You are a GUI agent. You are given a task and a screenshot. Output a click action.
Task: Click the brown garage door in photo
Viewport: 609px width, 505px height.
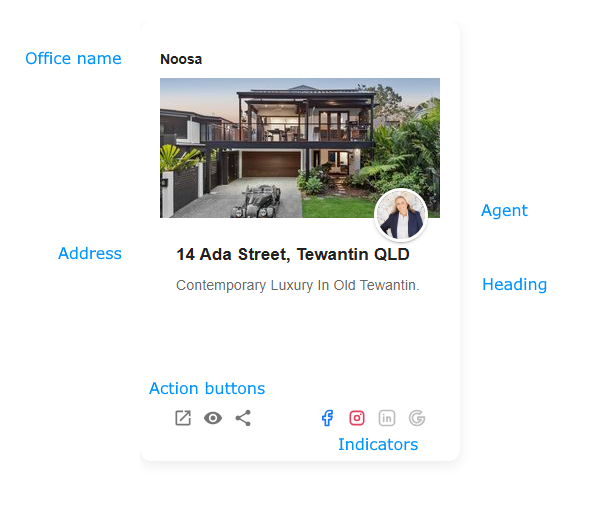pos(271,164)
